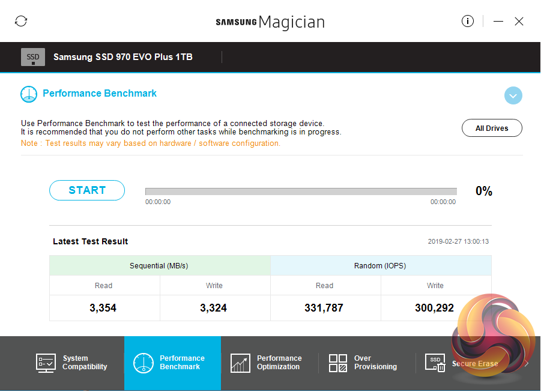The height and width of the screenshot is (392, 541).
Task: Click the refresh icon in title bar
Action: [21, 22]
